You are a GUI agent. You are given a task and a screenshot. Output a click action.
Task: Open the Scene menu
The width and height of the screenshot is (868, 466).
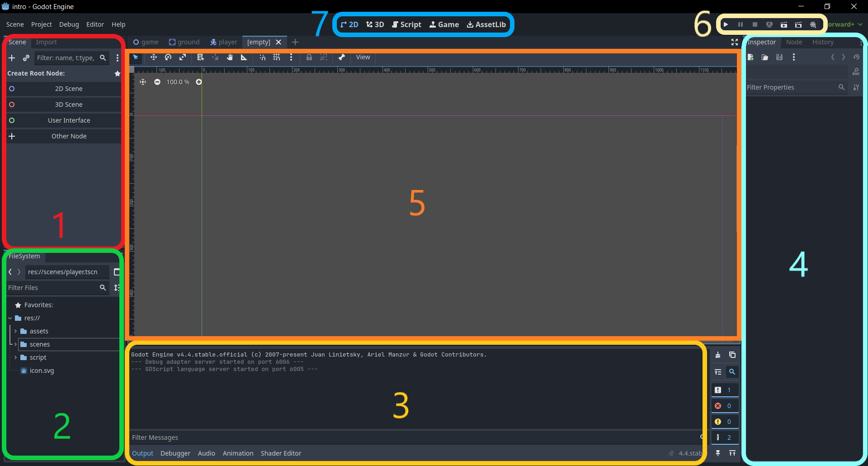(15, 24)
